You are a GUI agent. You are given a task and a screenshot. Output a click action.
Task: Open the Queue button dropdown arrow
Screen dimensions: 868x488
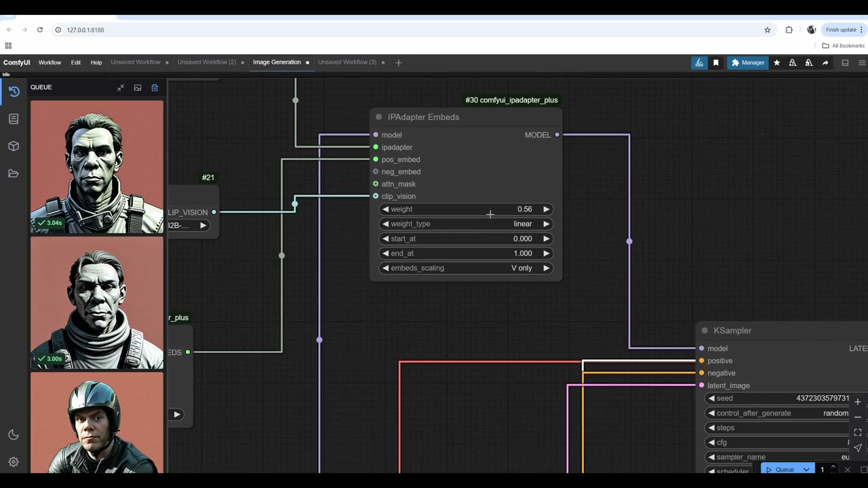click(x=806, y=470)
